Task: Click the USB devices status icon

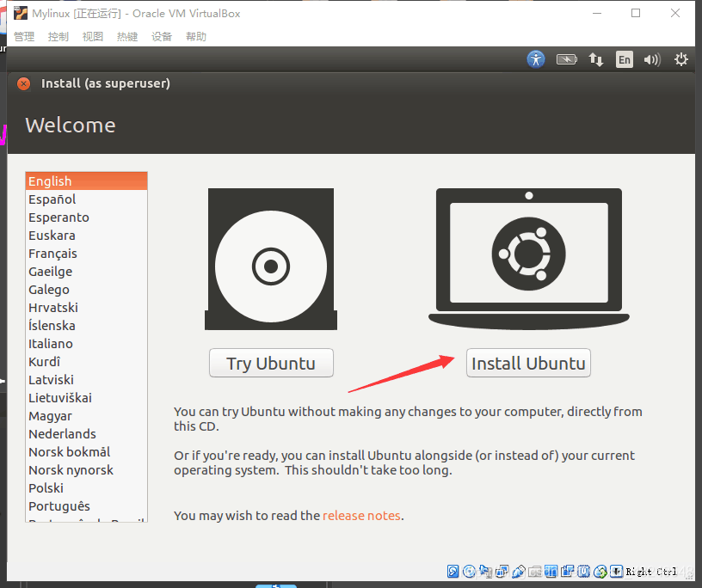Action: point(519,571)
